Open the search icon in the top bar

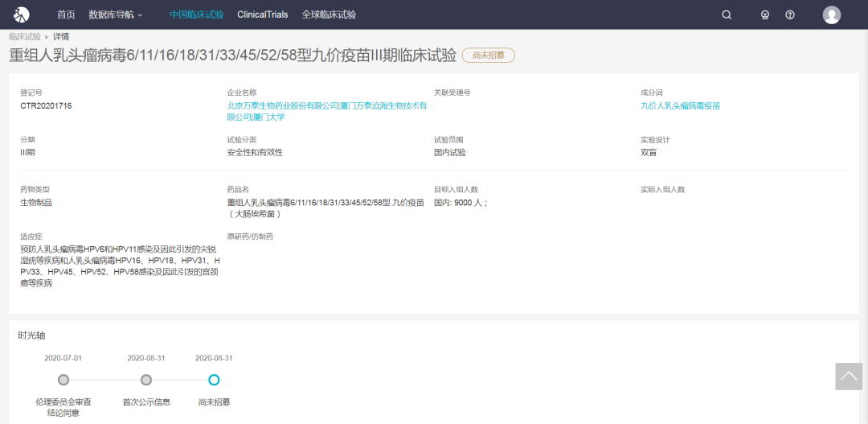pos(727,15)
